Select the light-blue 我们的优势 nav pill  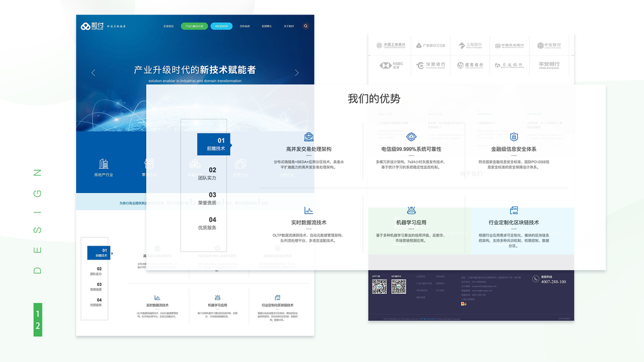pos(222,26)
